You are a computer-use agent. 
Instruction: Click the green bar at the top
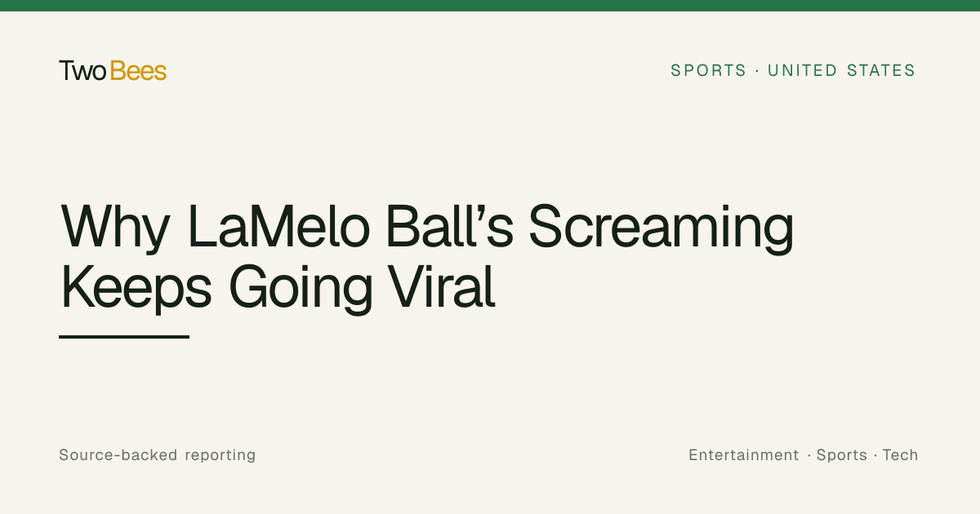490,6
